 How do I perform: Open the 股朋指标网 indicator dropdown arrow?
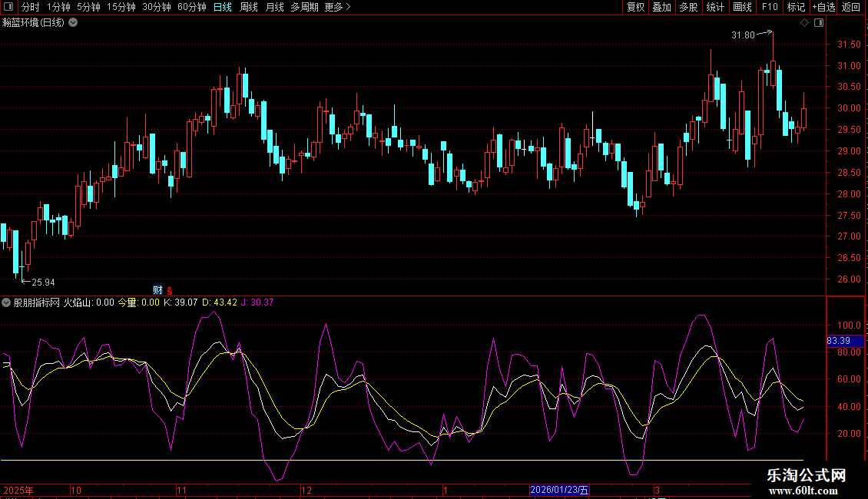tap(7, 302)
